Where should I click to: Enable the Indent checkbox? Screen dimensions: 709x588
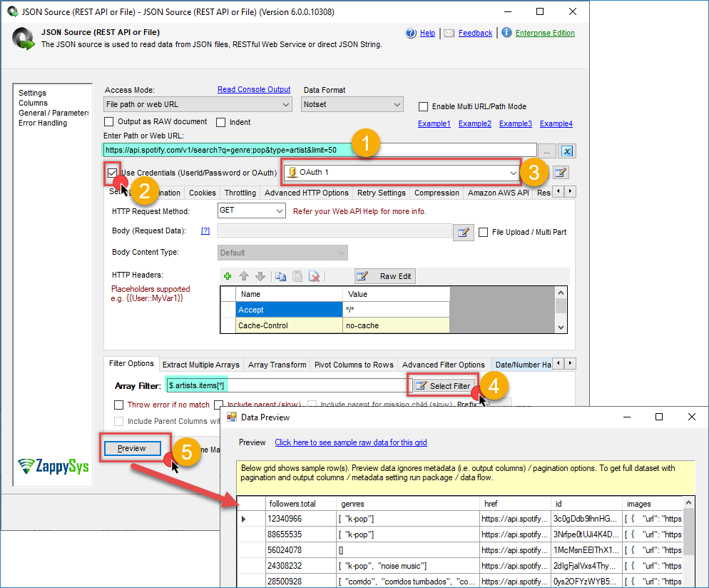click(220, 122)
